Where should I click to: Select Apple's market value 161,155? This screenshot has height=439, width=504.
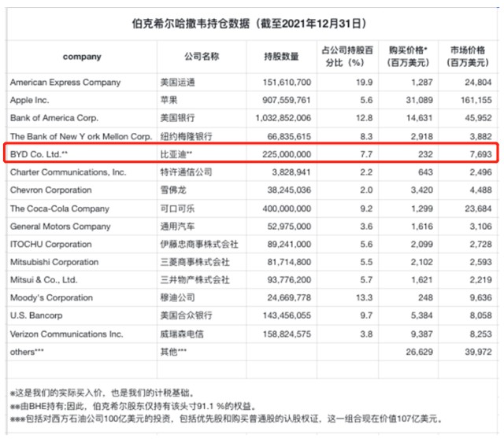click(476, 100)
